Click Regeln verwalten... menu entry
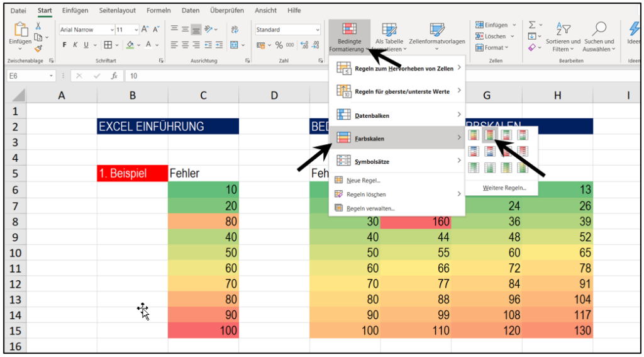644x357 pixels. click(397, 208)
